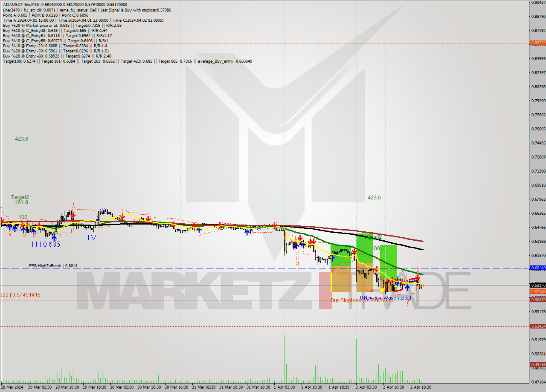Click the red 0.56470 price tag
Image resolution: width=546 pixels, height=392 pixels.
[537, 300]
